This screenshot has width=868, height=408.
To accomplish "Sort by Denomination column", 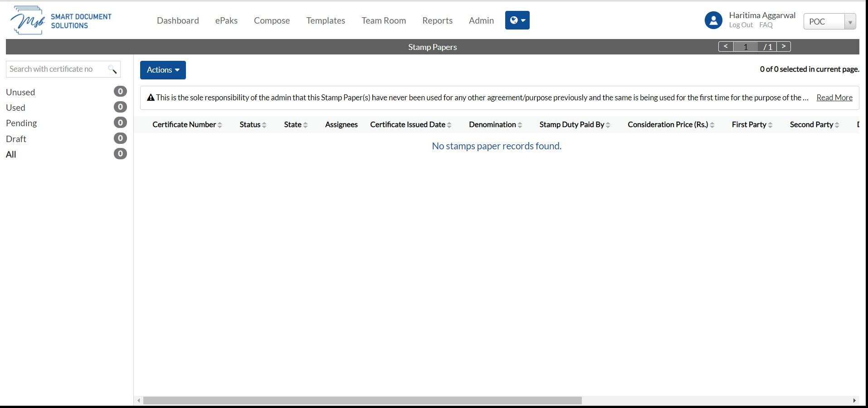I will point(496,125).
